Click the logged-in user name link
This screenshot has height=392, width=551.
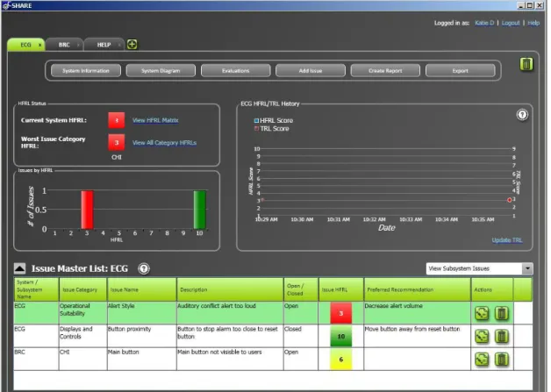[484, 23]
